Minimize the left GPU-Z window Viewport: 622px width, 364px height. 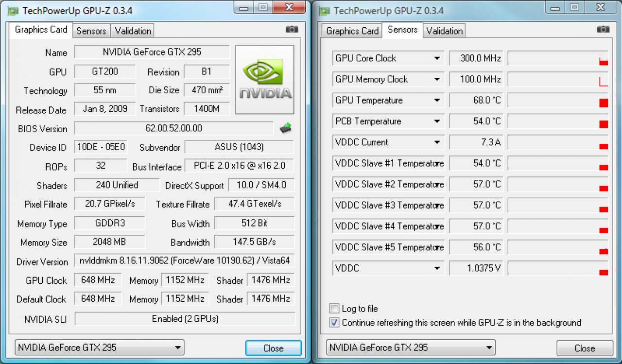point(244,7)
